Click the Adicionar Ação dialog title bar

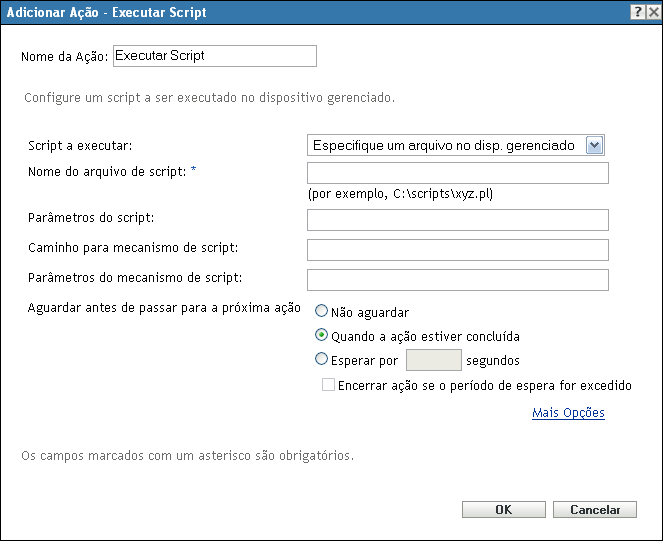pos(300,10)
